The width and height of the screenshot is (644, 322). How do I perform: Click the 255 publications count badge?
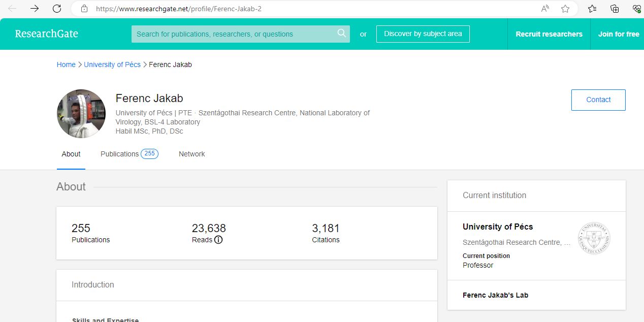point(149,154)
